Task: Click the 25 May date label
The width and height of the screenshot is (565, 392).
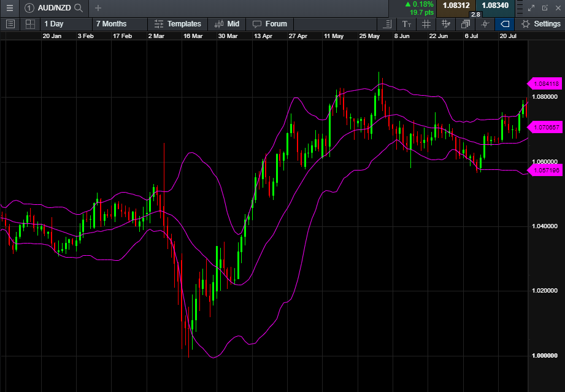Action: click(369, 36)
